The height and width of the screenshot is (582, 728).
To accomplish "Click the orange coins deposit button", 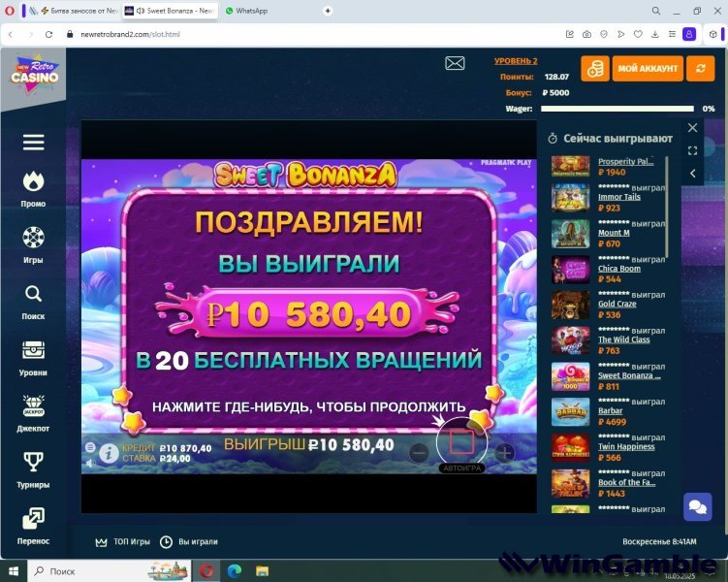I will click(595, 69).
